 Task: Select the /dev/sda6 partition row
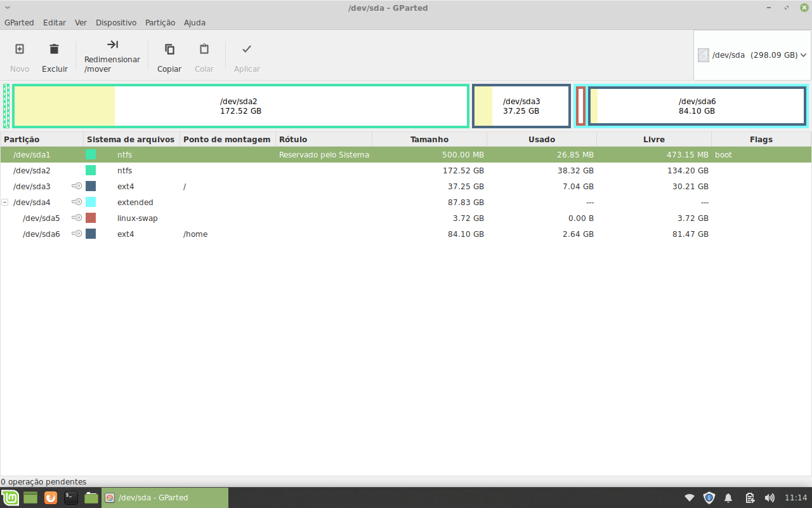click(x=406, y=234)
